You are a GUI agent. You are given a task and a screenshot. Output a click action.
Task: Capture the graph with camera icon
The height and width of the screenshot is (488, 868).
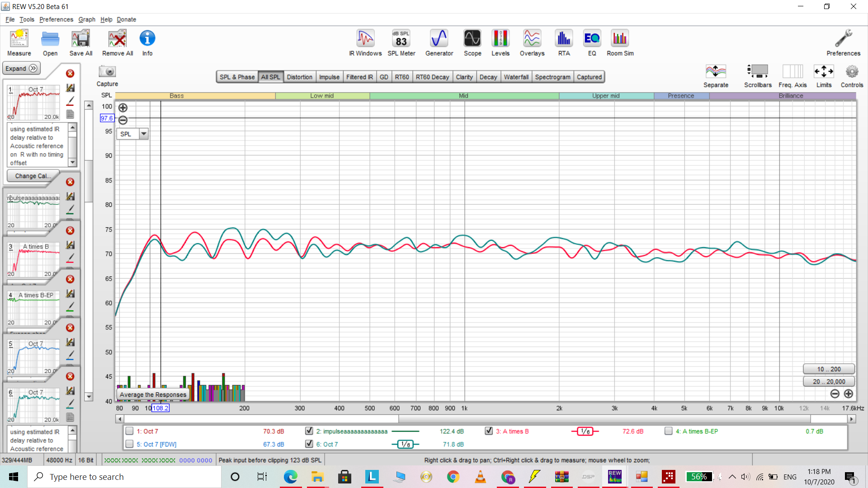coord(107,71)
